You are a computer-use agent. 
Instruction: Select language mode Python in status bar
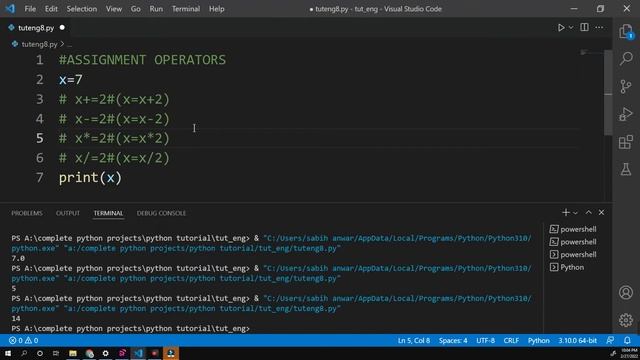click(x=538, y=340)
